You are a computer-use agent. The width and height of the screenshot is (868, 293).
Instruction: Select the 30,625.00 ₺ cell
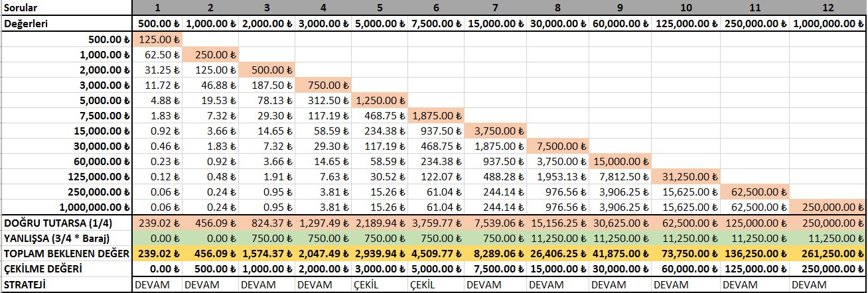tap(619, 223)
